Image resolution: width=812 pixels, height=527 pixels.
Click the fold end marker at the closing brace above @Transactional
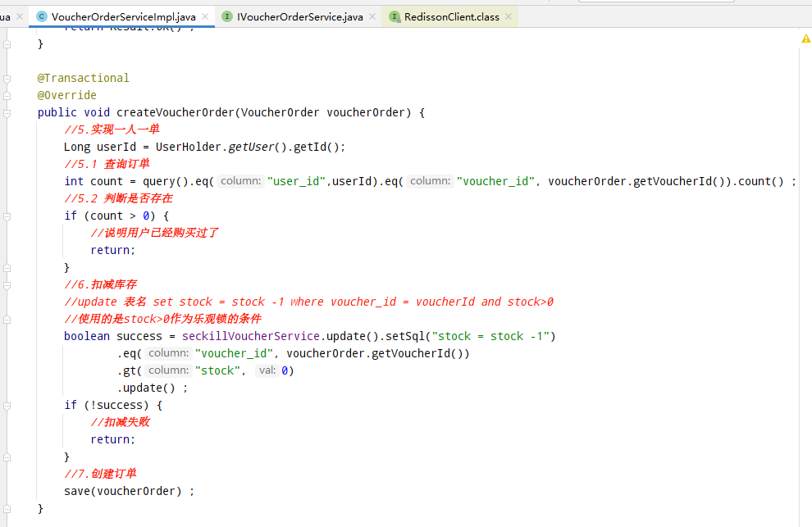(7, 44)
